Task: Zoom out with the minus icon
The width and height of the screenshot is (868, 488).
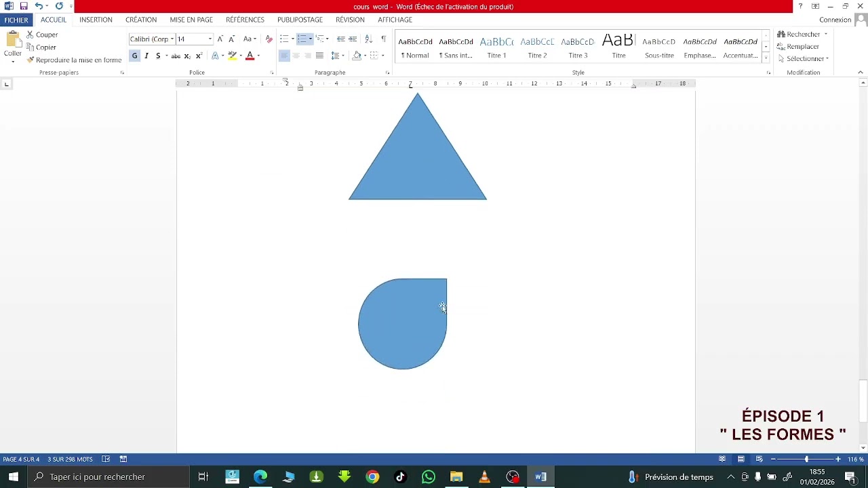Action: pos(773,459)
